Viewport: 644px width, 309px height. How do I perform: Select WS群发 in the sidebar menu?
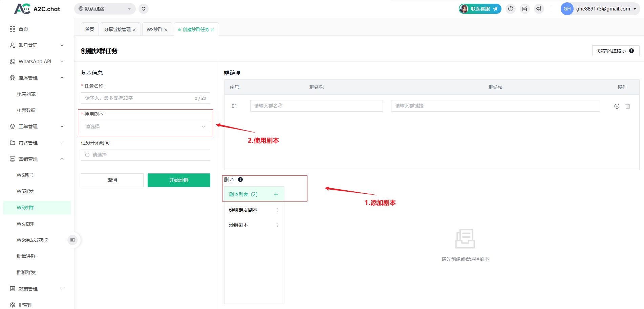coord(25,191)
